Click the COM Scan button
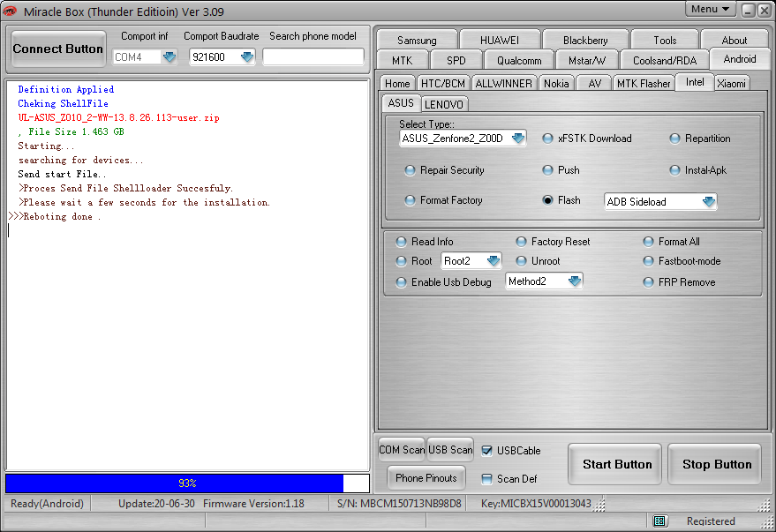The height and width of the screenshot is (532, 776). [402, 449]
